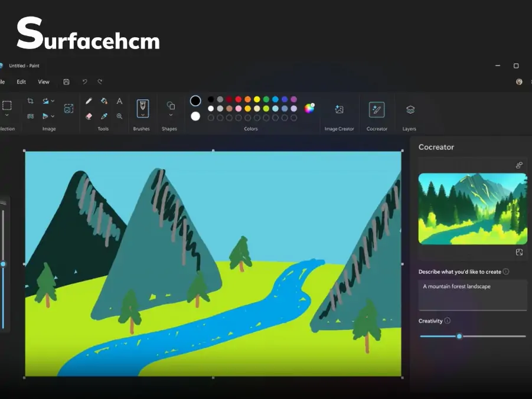The height and width of the screenshot is (399, 532).
Task: Choose the Color picker eyedropper tool
Action: [104, 116]
